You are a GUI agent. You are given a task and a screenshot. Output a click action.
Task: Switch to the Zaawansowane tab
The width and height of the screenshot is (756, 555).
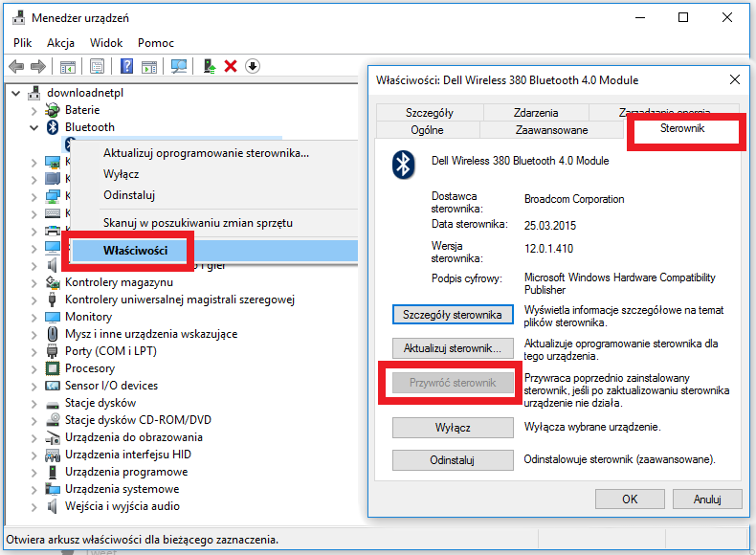[x=551, y=130]
